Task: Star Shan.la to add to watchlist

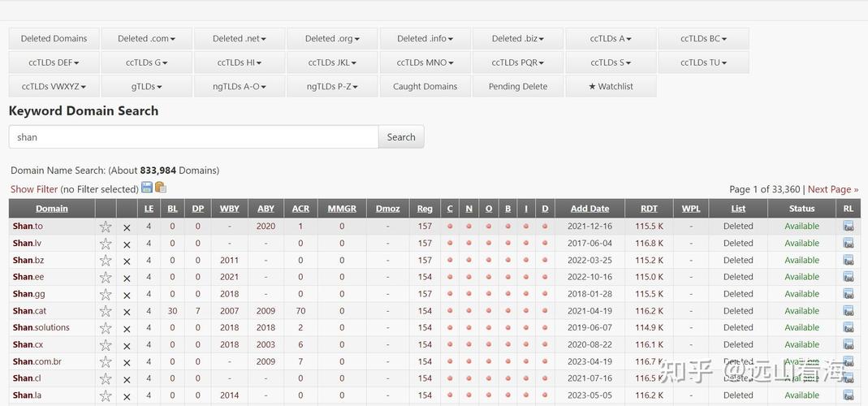Action: tap(106, 395)
